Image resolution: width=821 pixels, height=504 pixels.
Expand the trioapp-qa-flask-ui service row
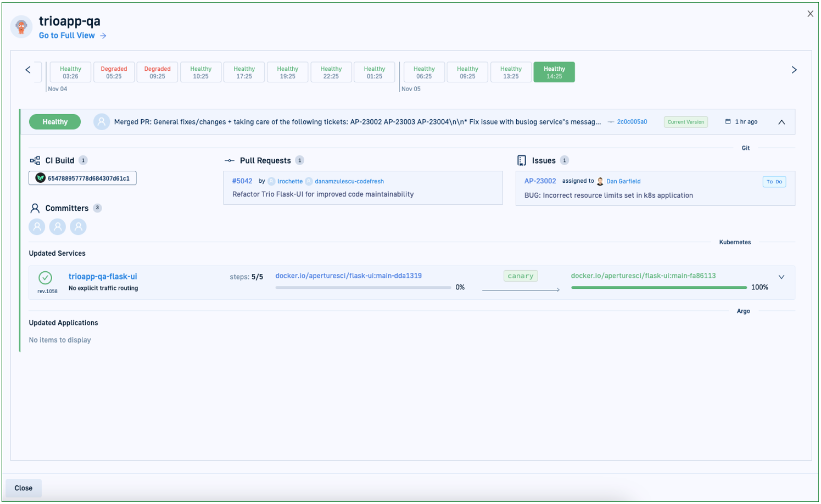pyautogui.click(x=781, y=277)
